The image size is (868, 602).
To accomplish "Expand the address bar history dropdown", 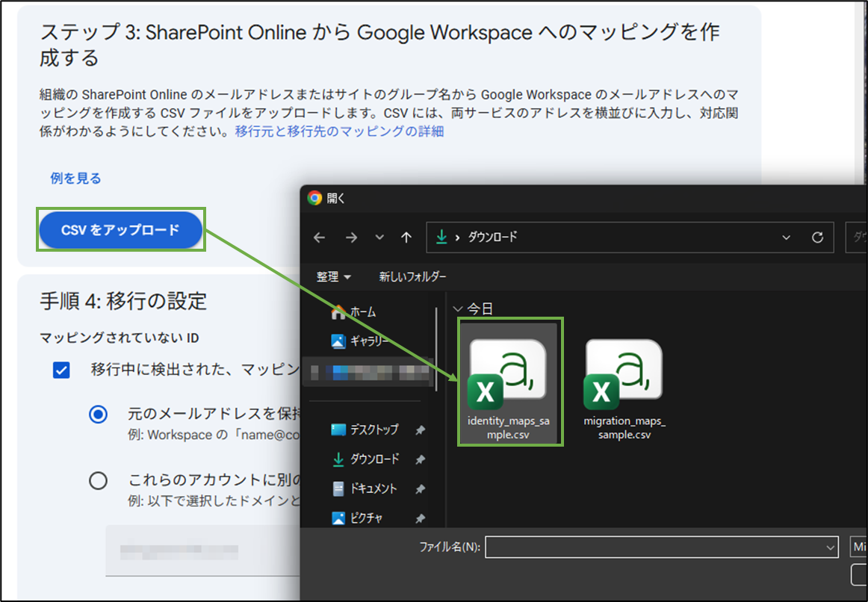I will click(x=786, y=238).
